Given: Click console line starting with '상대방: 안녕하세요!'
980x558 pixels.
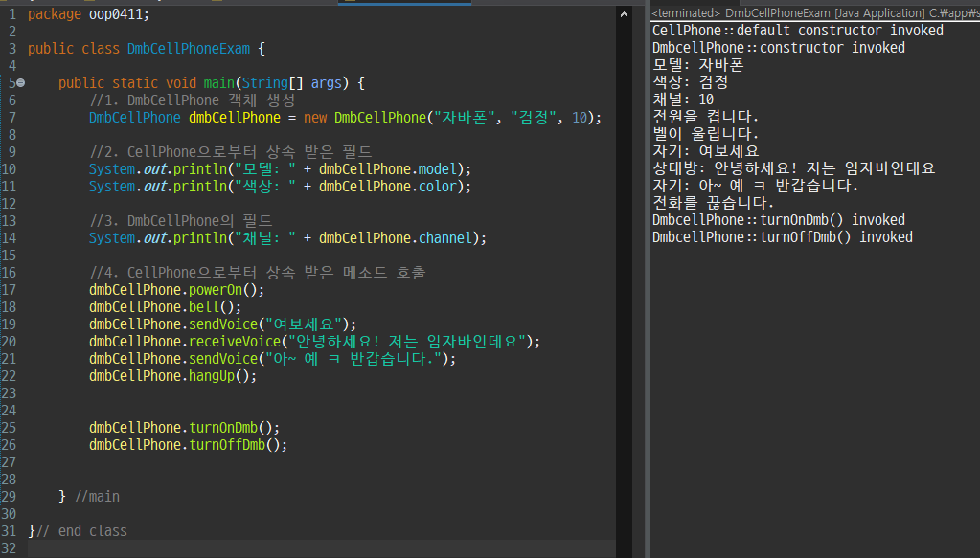Looking at the screenshot, I should click(x=793, y=168).
